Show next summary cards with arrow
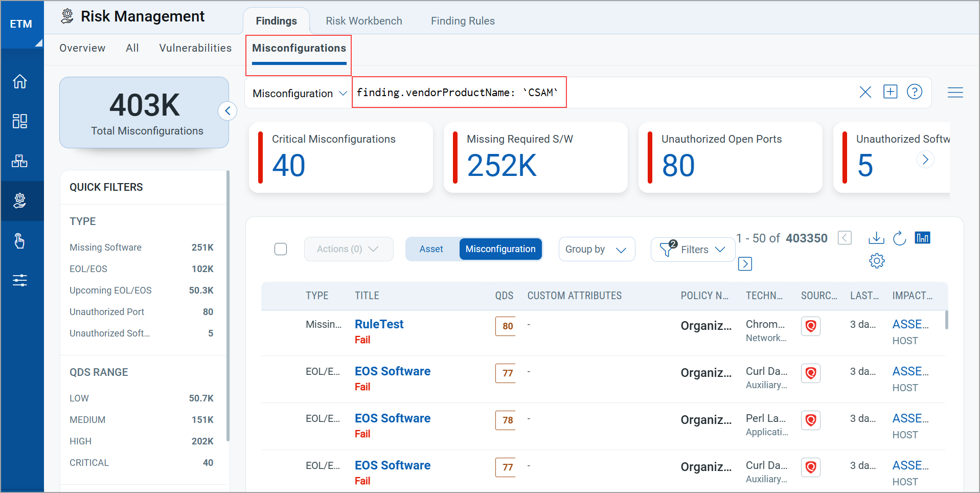This screenshot has height=493, width=980. point(925,160)
